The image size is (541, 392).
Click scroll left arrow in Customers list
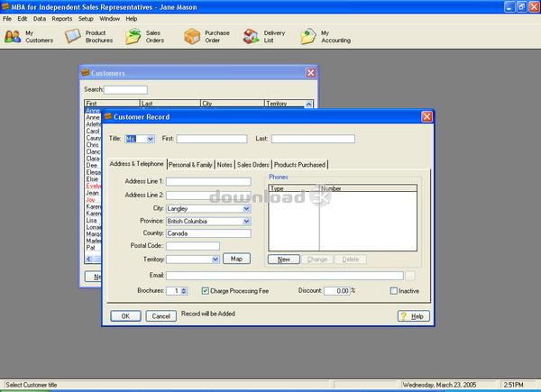(x=88, y=259)
